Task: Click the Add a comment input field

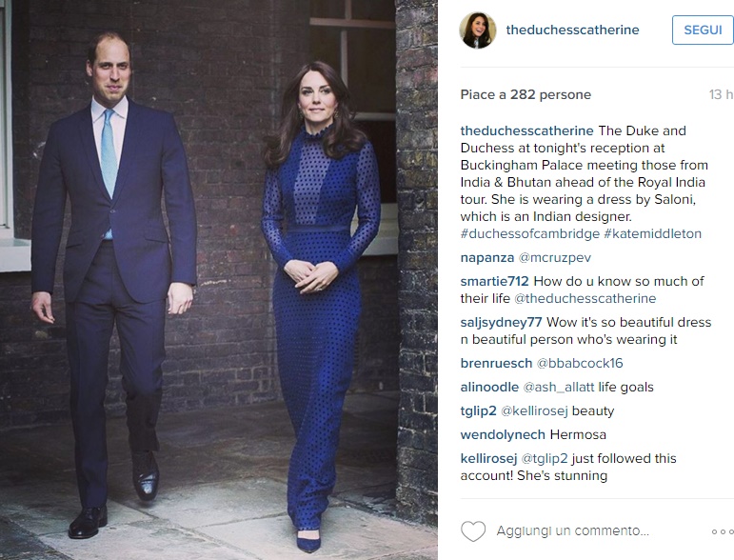Action: 572,531
